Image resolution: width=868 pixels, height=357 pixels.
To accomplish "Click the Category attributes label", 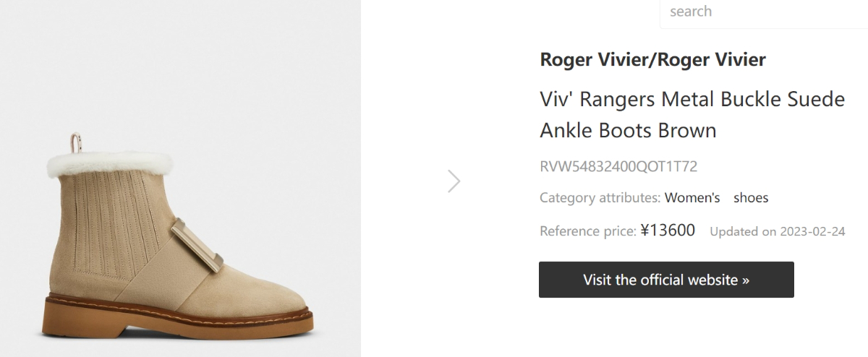I will coord(600,197).
